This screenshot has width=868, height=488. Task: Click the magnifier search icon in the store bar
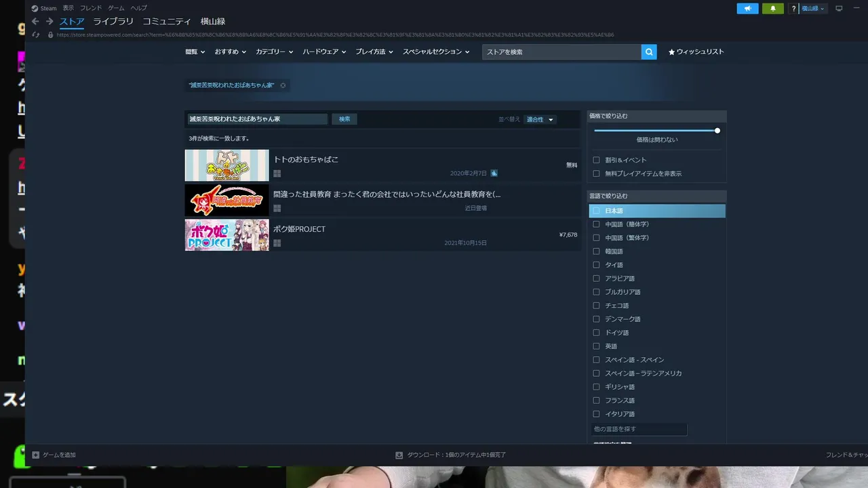[x=649, y=52]
